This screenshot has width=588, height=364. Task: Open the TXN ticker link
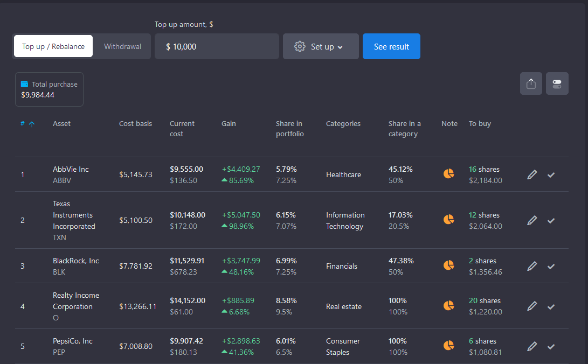(59, 237)
